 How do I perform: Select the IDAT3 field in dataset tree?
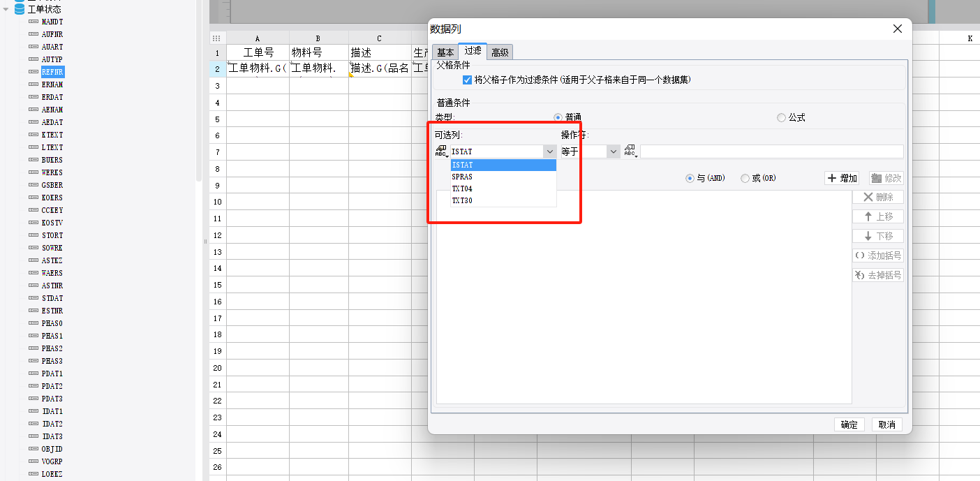click(x=52, y=436)
